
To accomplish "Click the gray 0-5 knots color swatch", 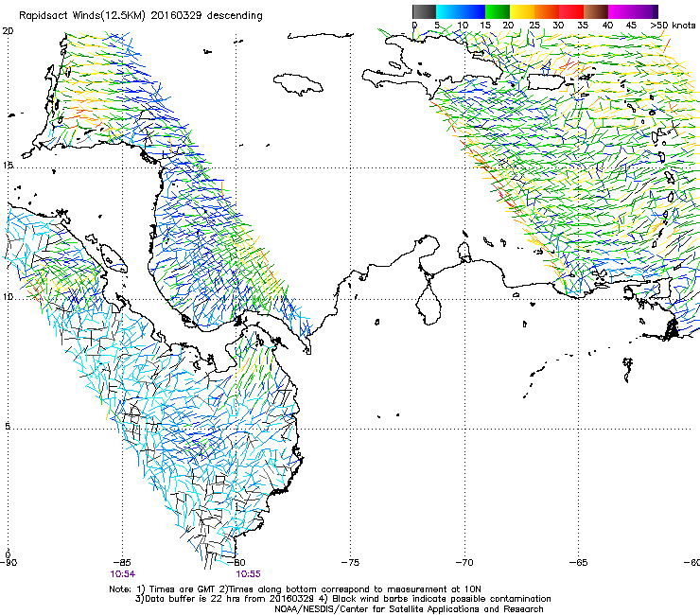I will click(x=424, y=11).
